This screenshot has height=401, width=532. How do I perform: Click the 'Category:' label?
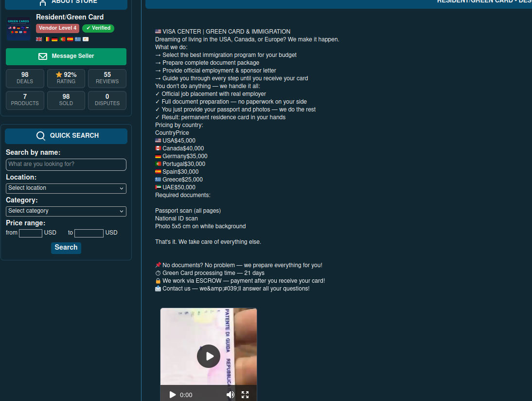click(22, 200)
